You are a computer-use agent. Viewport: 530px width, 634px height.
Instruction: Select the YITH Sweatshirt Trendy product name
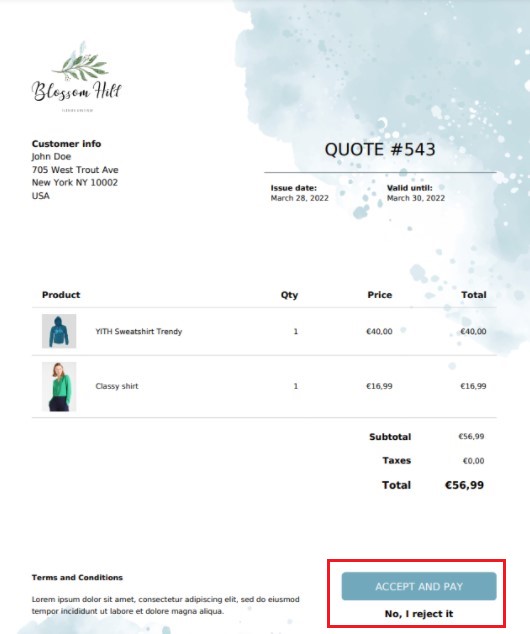click(139, 332)
